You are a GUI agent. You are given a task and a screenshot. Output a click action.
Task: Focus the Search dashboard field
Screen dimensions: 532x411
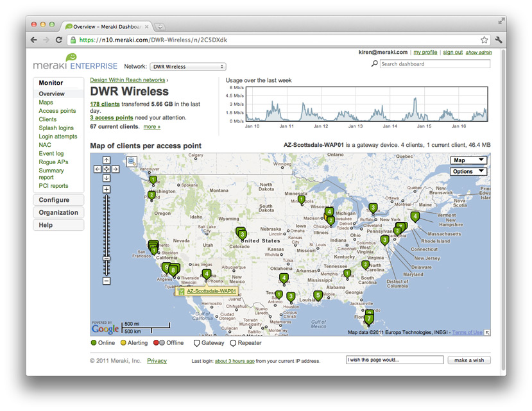435,63
